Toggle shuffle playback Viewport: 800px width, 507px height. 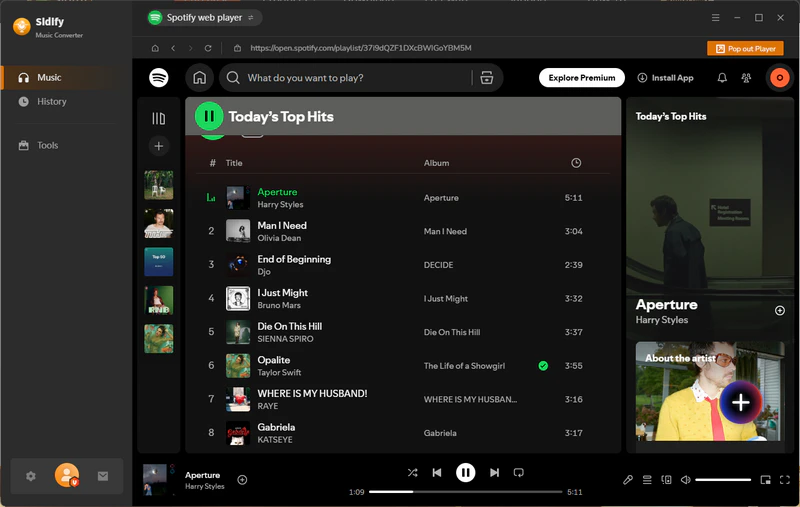pos(412,472)
